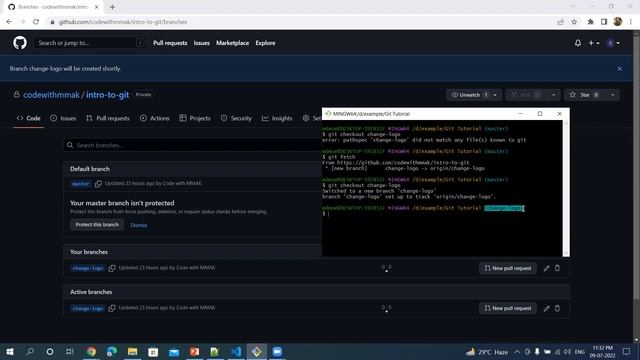Click the Unwatch button
This screenshot has width=640, height=360.
point(468,95)
